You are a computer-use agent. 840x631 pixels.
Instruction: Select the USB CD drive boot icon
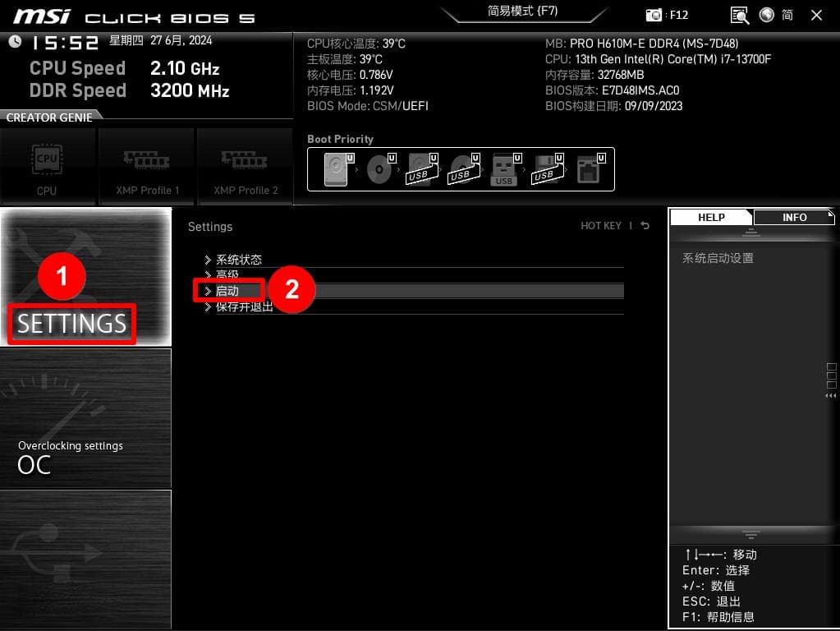(x=464, y=169)
